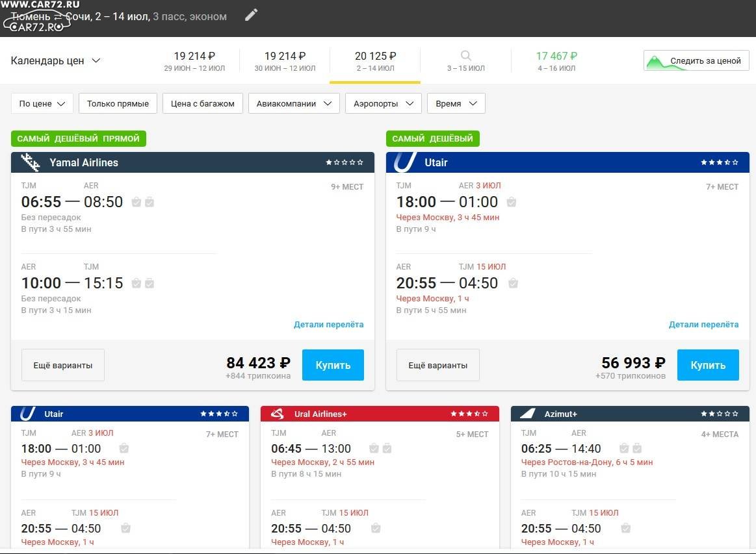The image size is (756, 554).
Task: Click Ural Airlines+ star rating
Action: tap(469, 414)
